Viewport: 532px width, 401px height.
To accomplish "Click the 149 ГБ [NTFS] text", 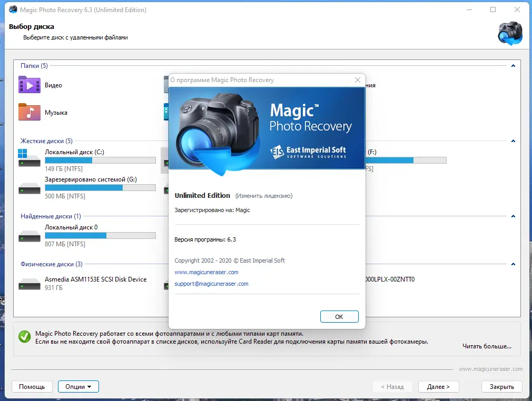I will click(63, 168).
